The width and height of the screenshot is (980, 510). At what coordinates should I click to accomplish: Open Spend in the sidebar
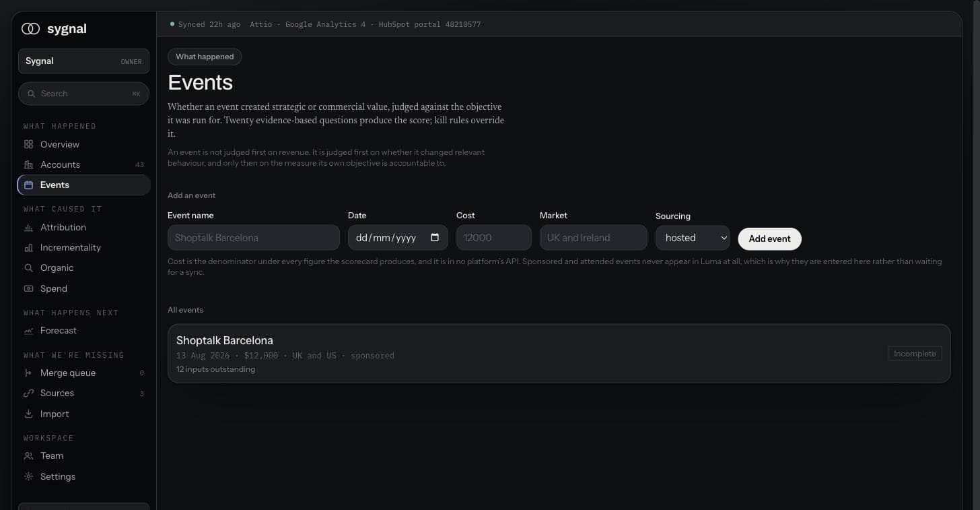pos(83,288)
